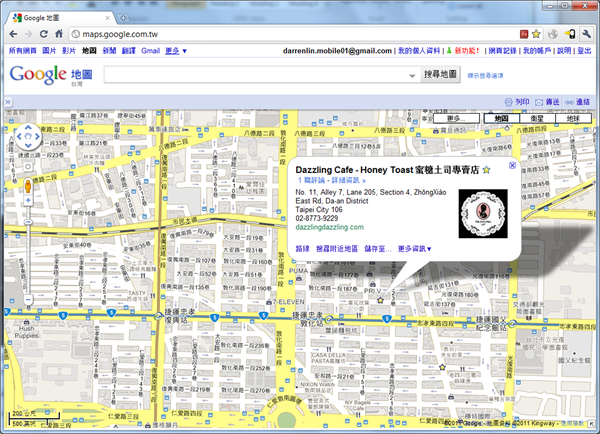The width and height of the screenshot is (600, 434).
Task: Close the Dazzling Cafe info bubble
Action: (512, 165)
